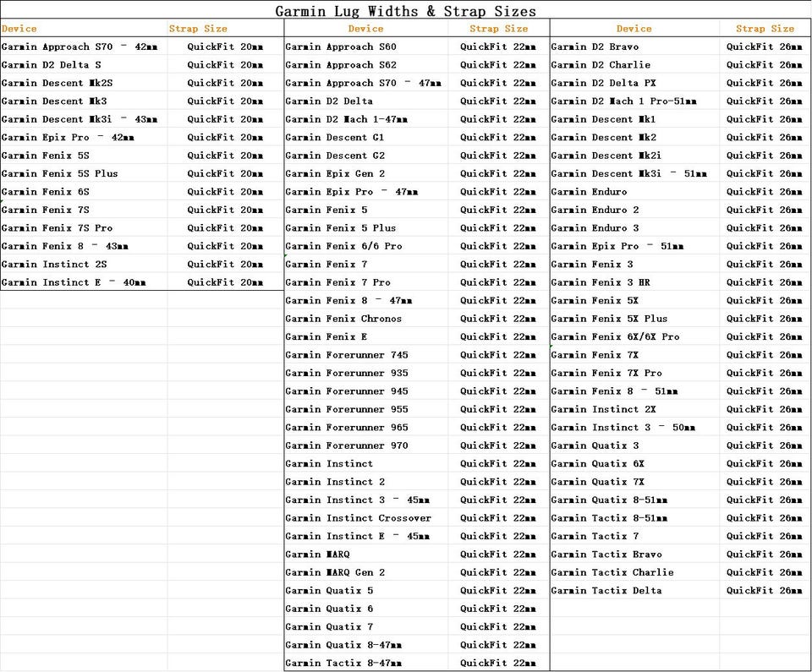
Task: Select the 'Garmin Epix Pro - 47mm' cell
Action: (x=366, y=192)
